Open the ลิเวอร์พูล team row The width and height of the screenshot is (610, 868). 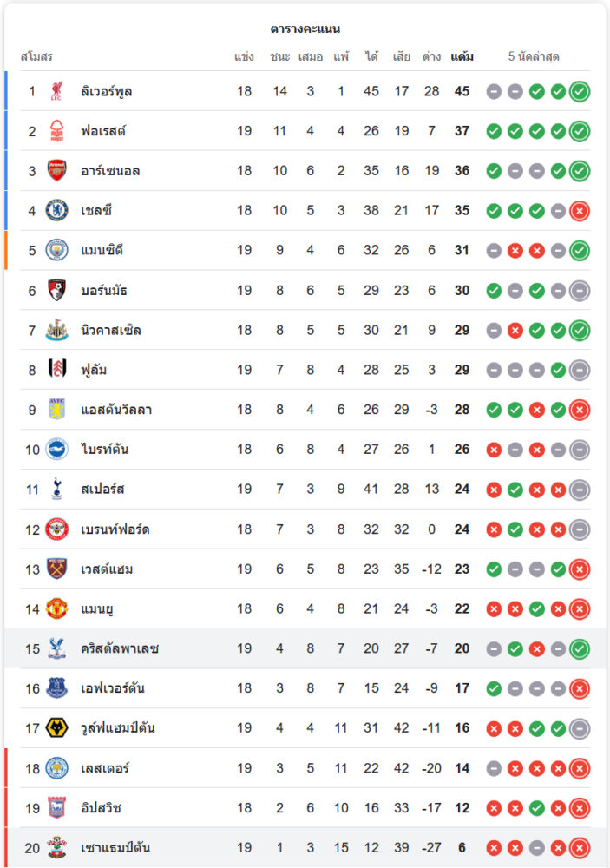click(305, 91)
